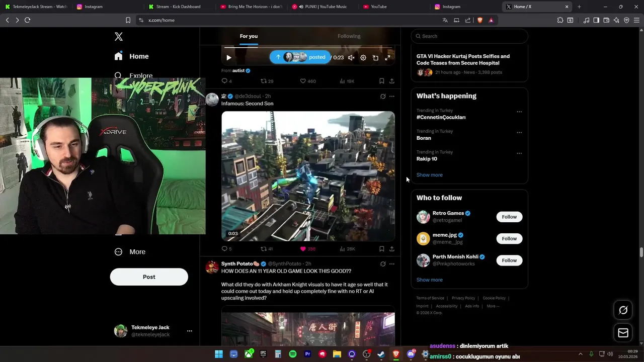Open the Grok floating button

(x=623, y=310)
